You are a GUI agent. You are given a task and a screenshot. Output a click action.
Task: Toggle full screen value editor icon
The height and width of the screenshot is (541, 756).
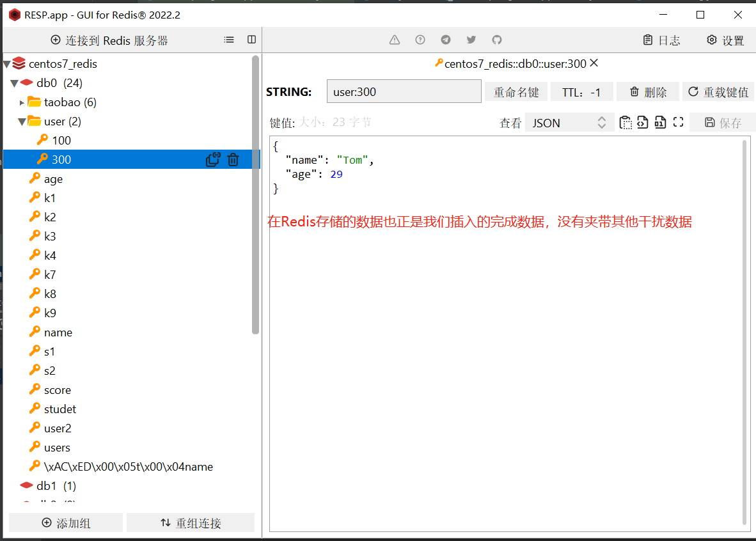pyautogui.click(x=679, y=123)
